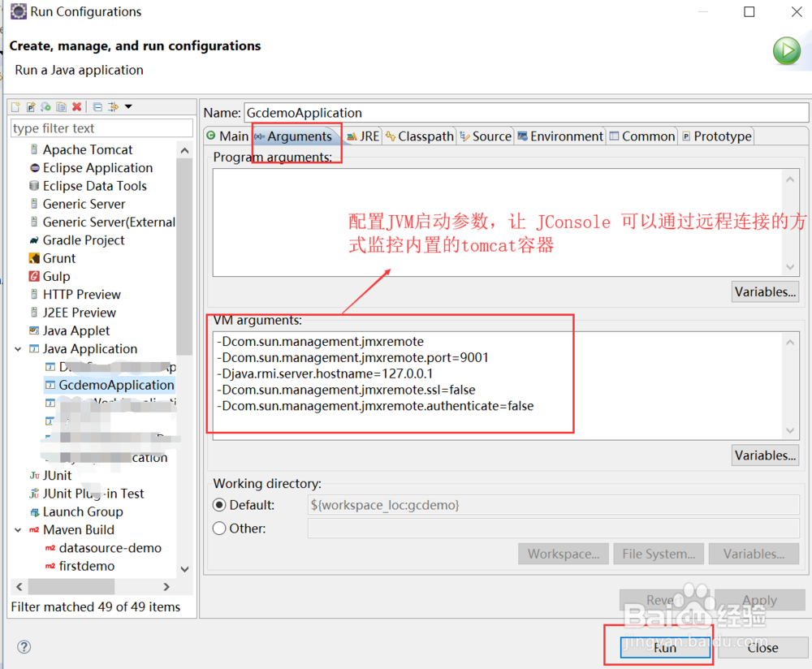Collapse the Java Application node
The width and height of the screenshot is (812, 669).
(x=18, y=349)
